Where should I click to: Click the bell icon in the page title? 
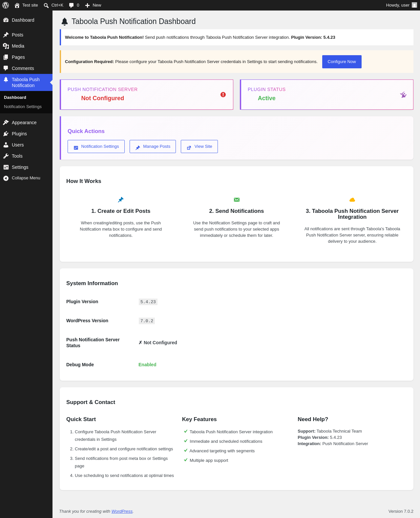pos(65,22)
